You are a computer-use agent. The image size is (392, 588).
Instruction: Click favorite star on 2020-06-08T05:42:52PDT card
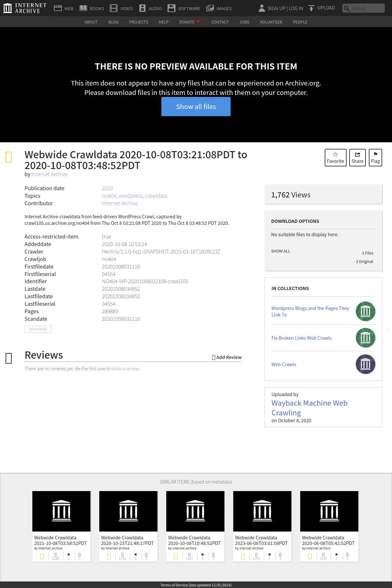[336, 554]
